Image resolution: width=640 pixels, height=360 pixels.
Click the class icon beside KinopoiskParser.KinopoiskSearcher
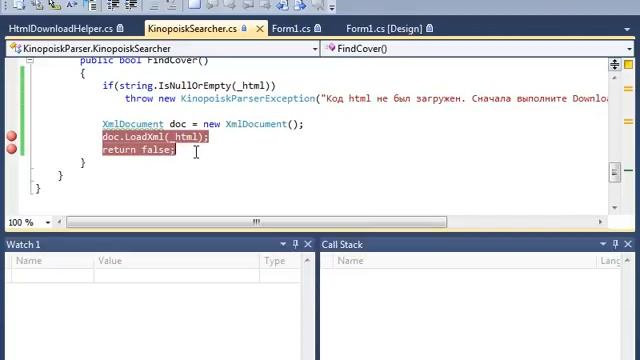tap(15, 48)
